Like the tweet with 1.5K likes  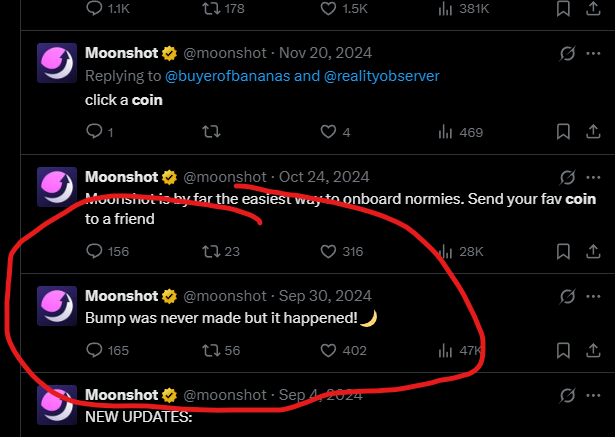(328, 9)
